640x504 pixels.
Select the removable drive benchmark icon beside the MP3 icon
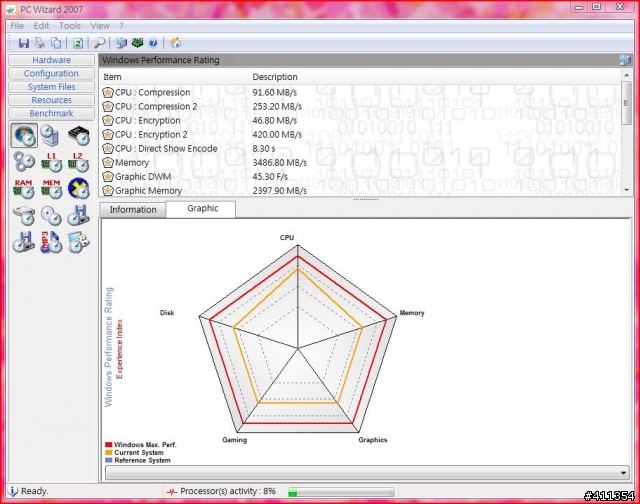24,242
